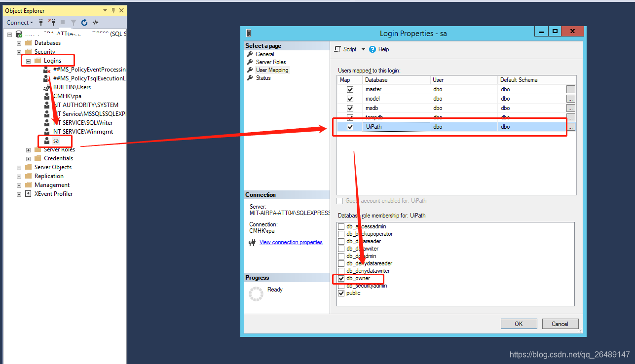
Task: Click the Default Schema column header
Action: coord(537,80)
